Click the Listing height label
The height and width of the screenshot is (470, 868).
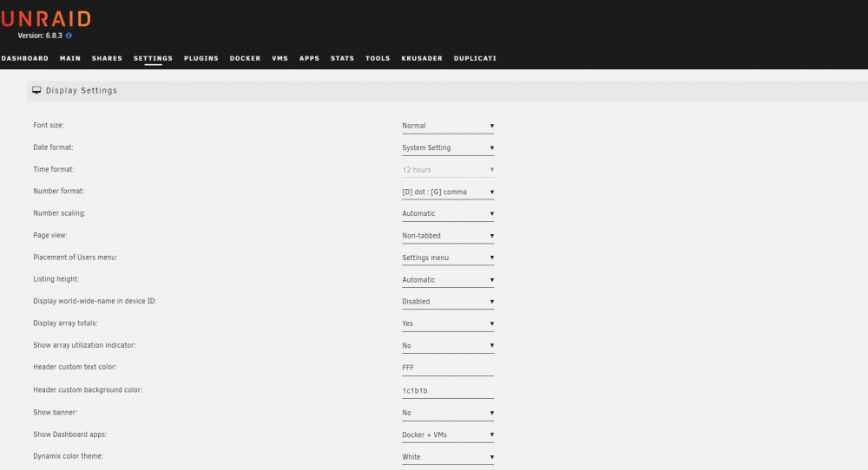point(56,278)
